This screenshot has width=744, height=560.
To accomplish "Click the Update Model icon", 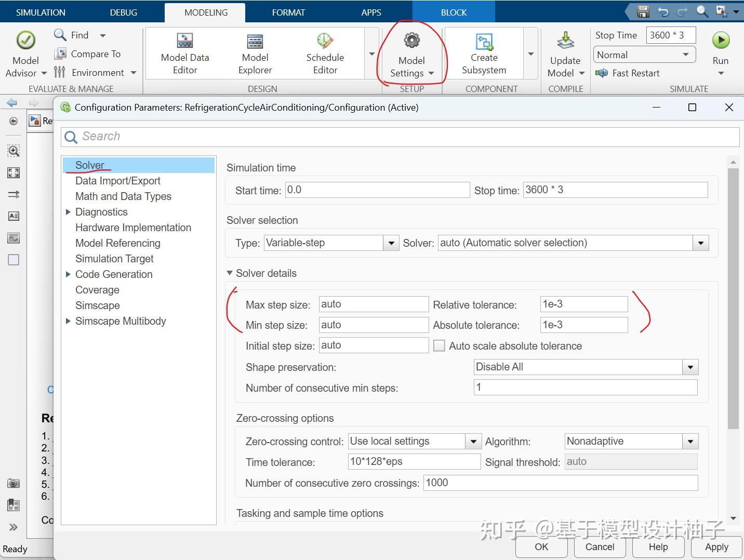I will [x=565, y=42].
